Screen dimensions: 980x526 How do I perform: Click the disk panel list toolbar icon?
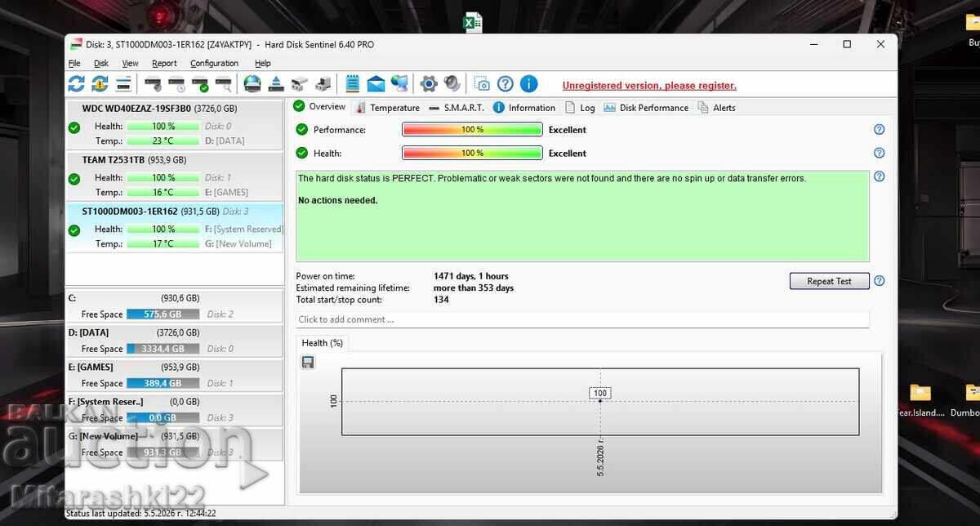coord(123,83)
